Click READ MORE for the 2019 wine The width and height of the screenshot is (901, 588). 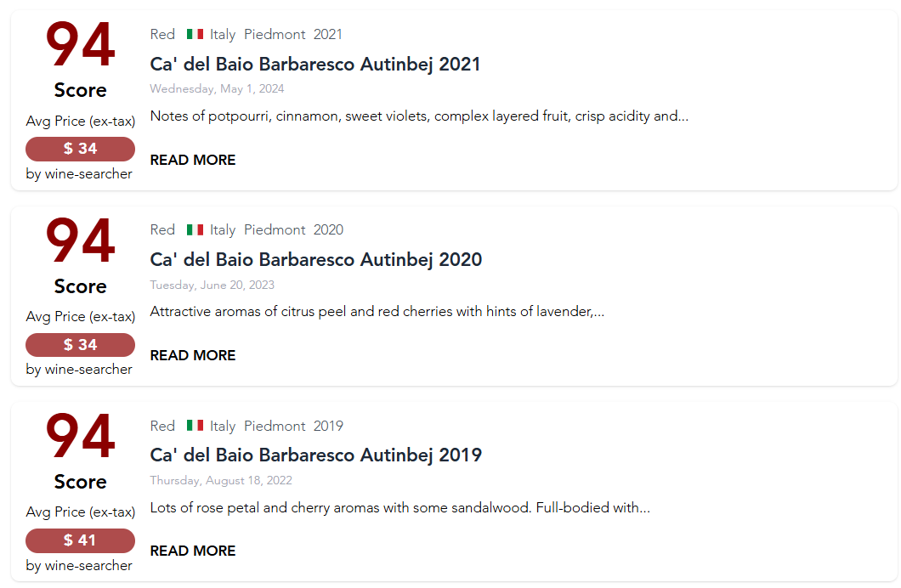193,551
